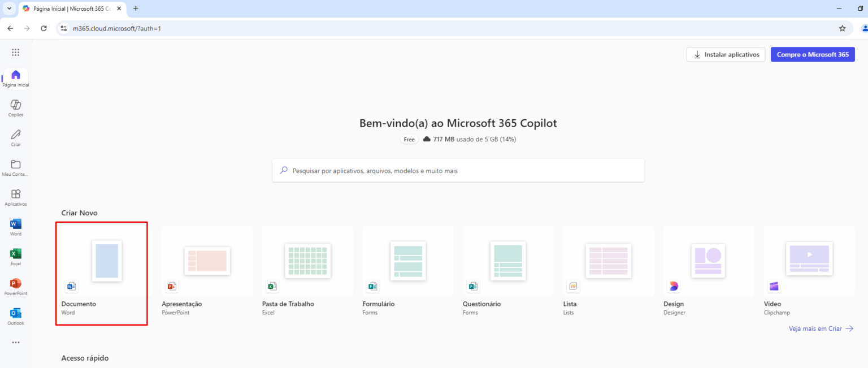Open the Criar section from the sidebar
Screen dimensions: 868x368
coord(15,137)
